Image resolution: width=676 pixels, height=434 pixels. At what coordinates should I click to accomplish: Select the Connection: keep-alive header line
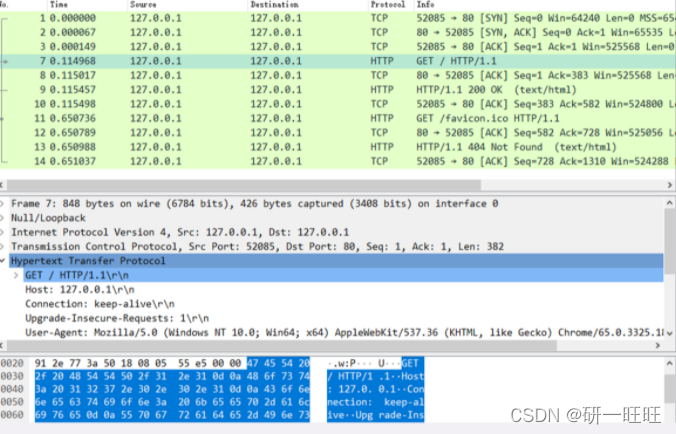tap(100, 304)
